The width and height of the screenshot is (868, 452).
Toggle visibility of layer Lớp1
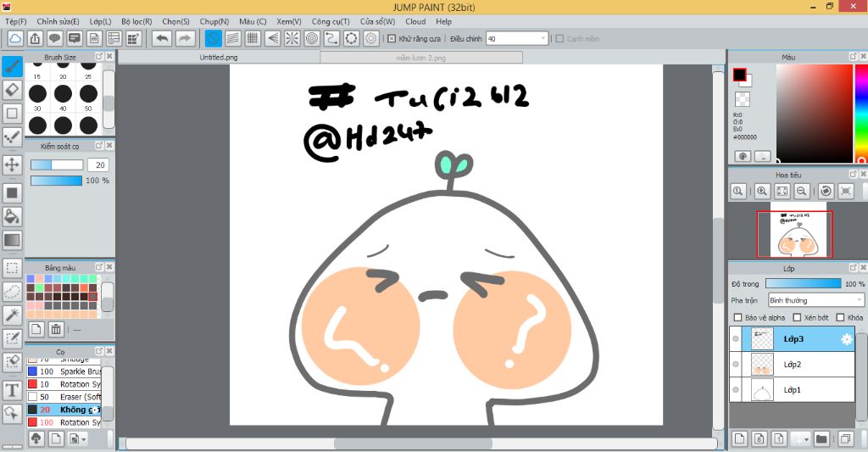(x=736, y=390)
